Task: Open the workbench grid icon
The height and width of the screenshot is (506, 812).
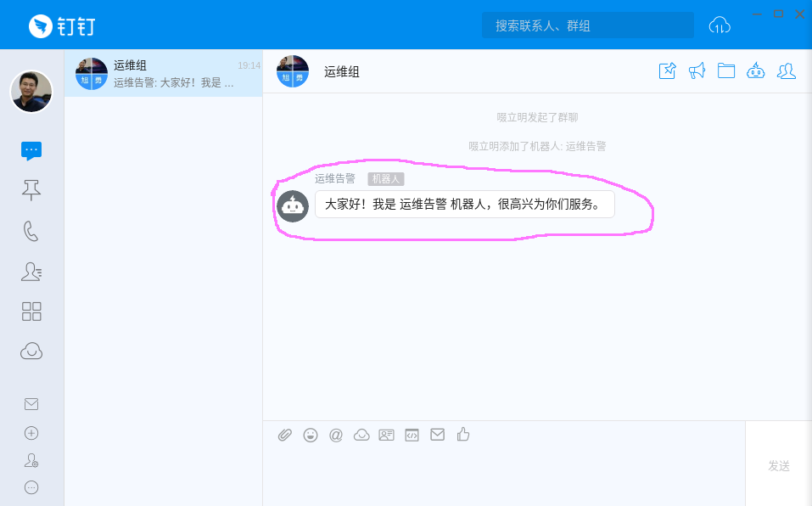Action: [x=31, y=312]
